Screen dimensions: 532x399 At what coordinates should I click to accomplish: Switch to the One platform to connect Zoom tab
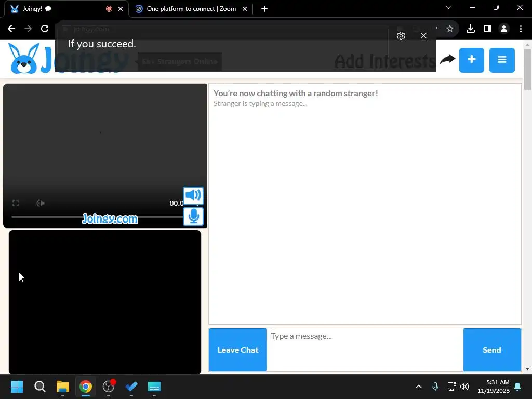(x=191, y=9)
